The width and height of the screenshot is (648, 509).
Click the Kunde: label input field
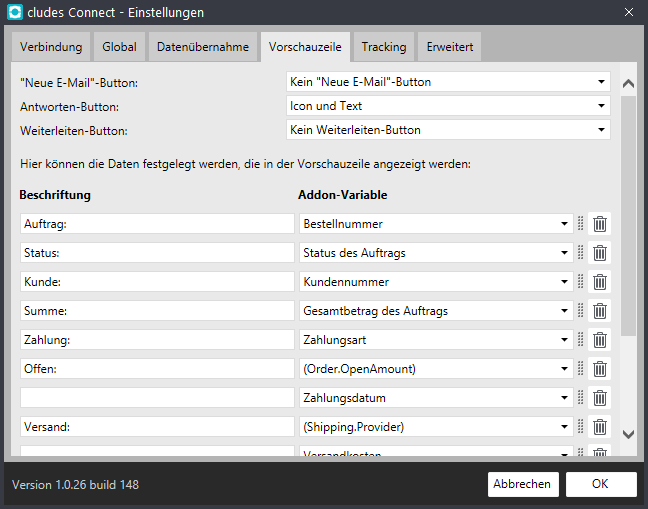tap(157, 282)
